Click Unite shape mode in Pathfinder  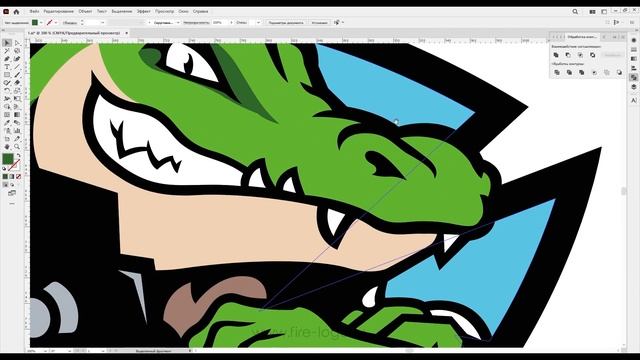(x=556, y=55)
